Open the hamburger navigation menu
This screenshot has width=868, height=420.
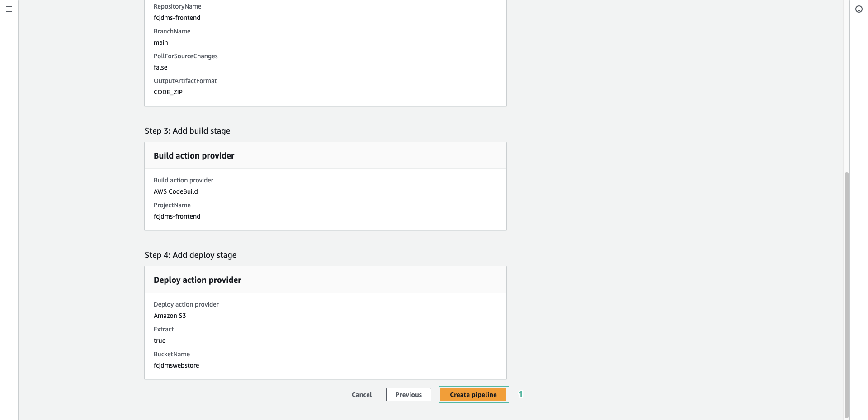coord(9,9)
